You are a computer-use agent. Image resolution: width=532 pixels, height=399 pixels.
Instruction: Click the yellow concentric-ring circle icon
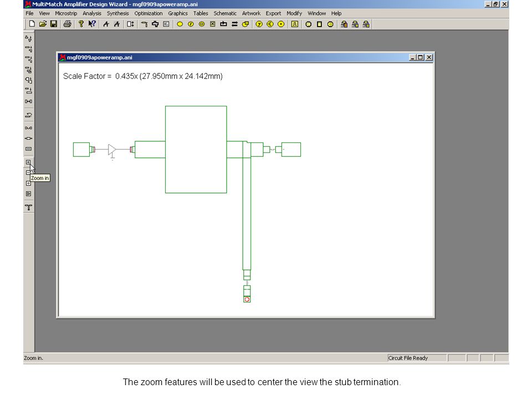click(202, 24)
